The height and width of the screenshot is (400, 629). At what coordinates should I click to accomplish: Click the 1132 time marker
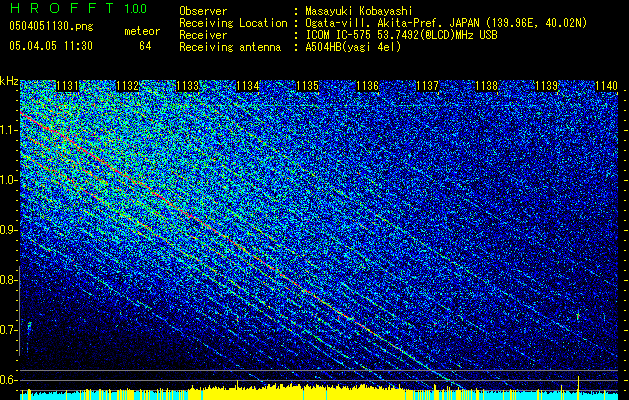pyautogui.click(x=128, y=86)
